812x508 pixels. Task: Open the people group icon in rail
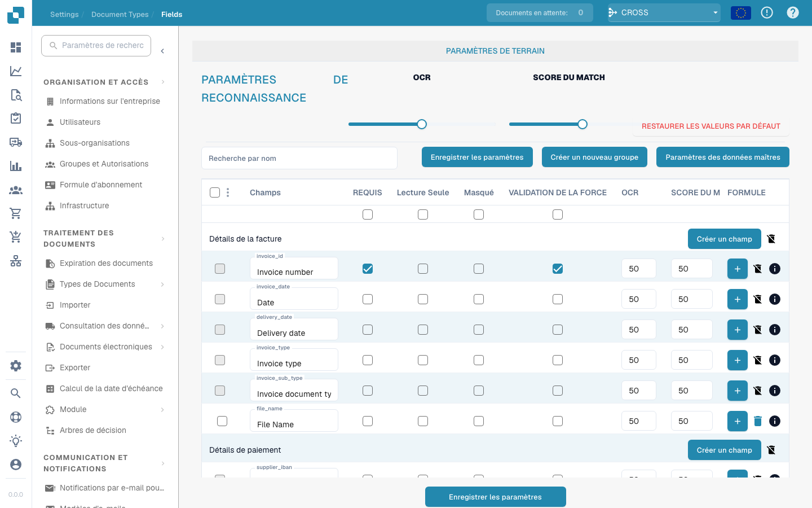16,190
